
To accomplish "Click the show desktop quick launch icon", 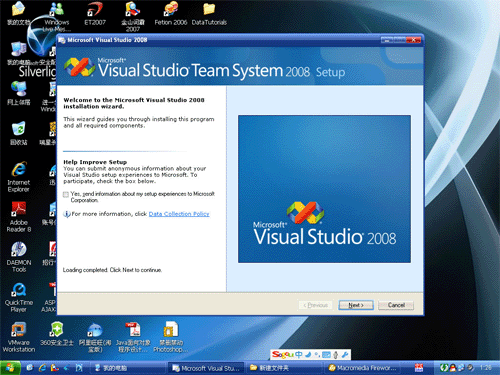I will click(30, 368).
